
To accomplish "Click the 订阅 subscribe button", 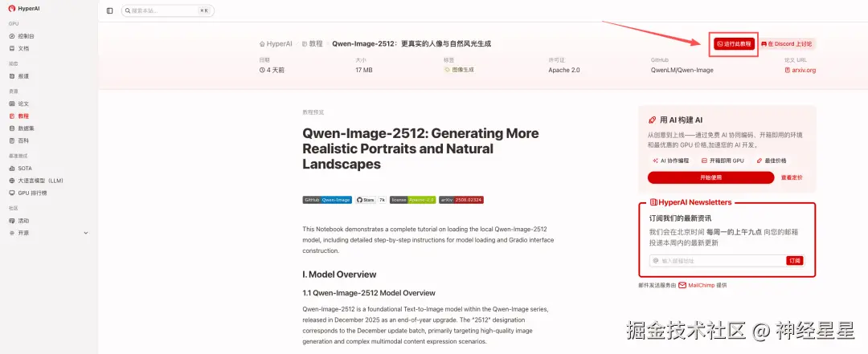I will tap(794, 261).
